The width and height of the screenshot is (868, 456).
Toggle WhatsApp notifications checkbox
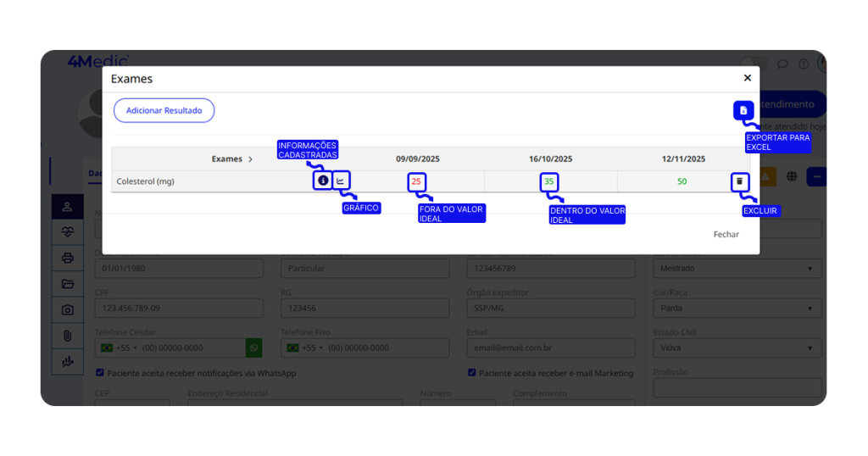coord(100,373)
